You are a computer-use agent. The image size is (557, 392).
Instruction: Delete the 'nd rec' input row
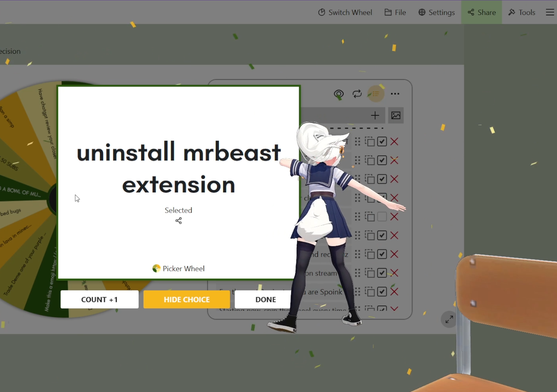394,254
